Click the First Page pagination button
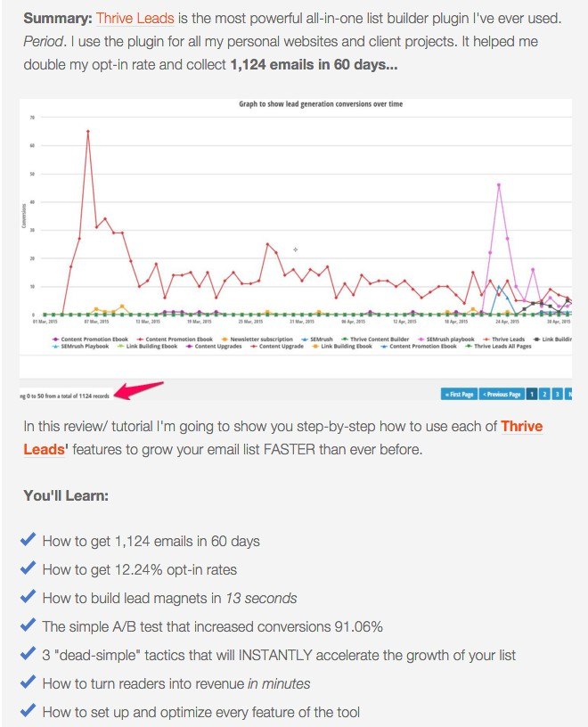The width and height of the screenshot is (588, 727). [x=459, y=394]
